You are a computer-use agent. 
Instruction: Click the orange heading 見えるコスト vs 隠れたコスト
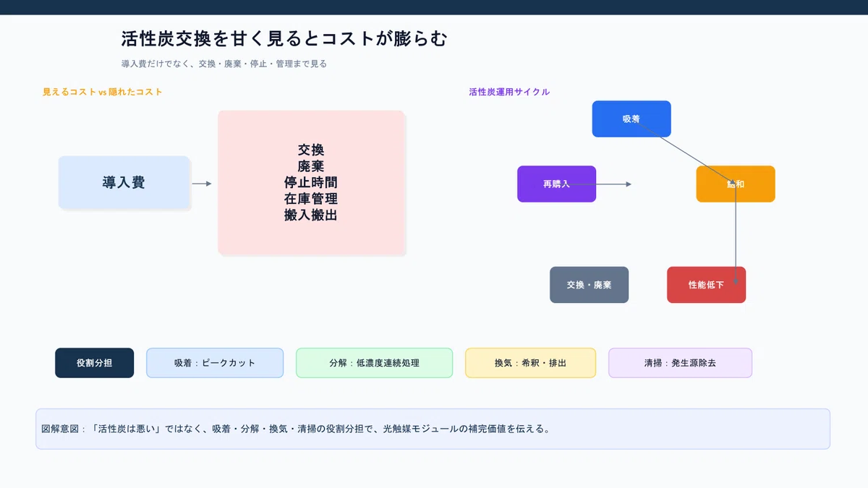pos(103,93)
